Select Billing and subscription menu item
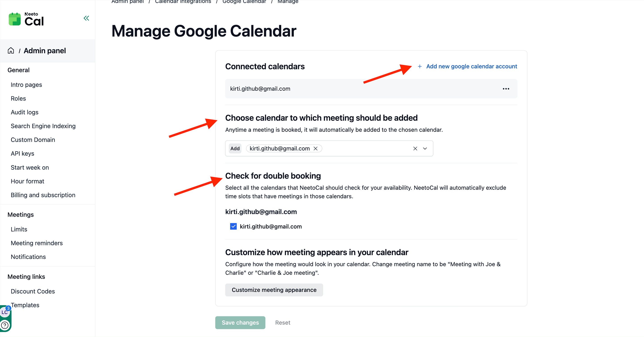Image resolution: width=644 pixels, height=337 pixels. tap(43, 195)
